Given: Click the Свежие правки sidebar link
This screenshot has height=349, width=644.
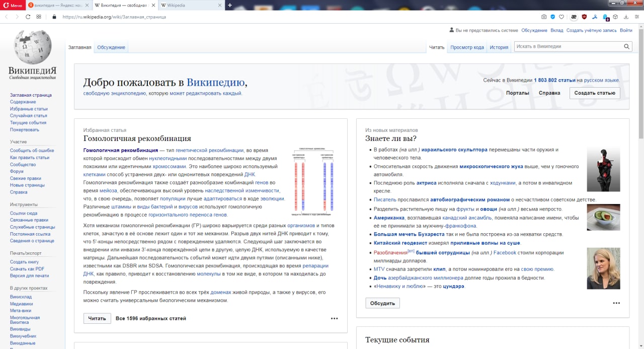Looking at the screenshot, I should 26,178.
